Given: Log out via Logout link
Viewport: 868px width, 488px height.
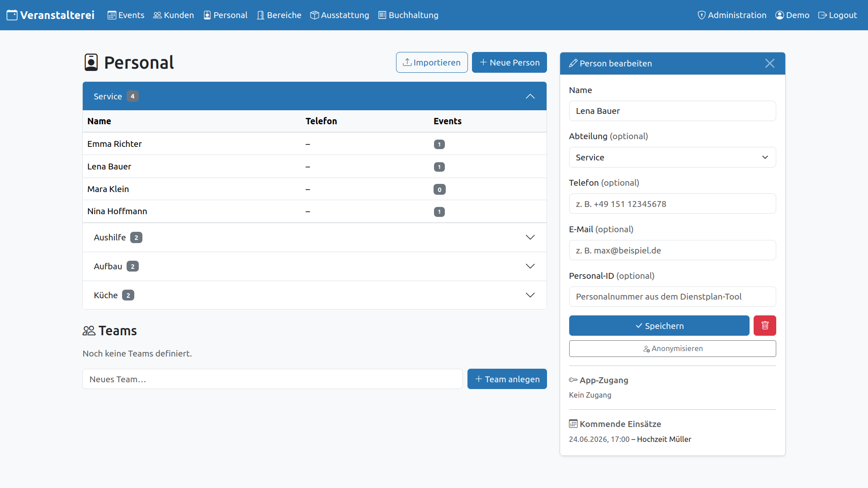Looking at the screenshot, I should coord(837,15).
